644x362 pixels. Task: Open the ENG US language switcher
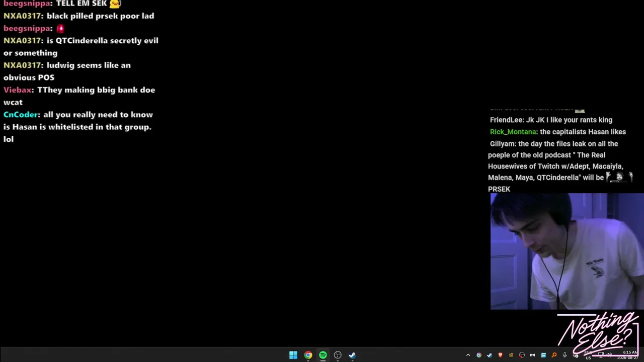588,355
